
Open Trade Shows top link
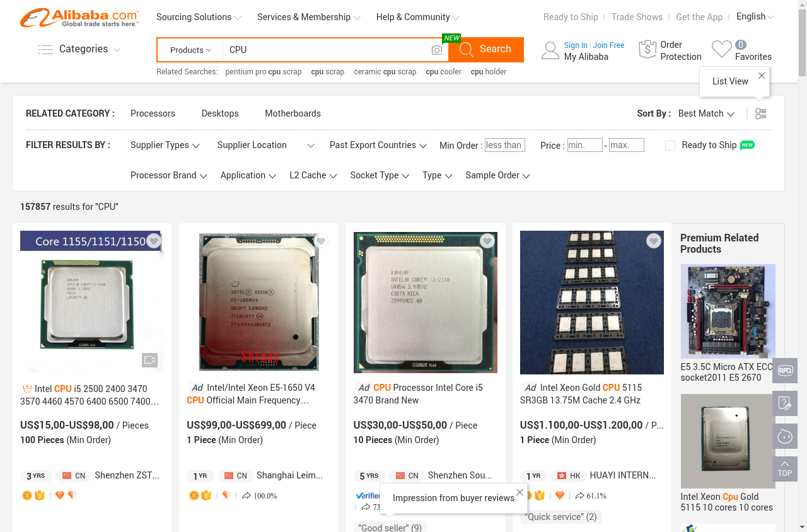[637, 17]
